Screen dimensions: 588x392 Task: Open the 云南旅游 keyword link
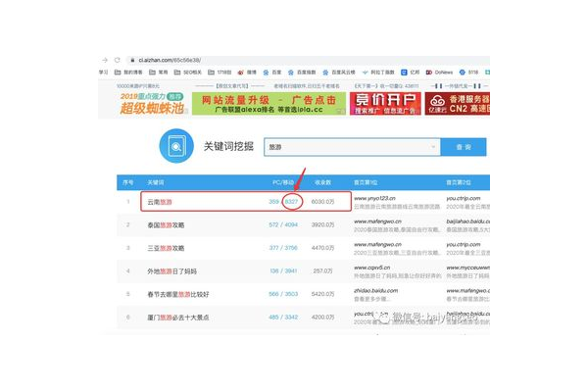coord(158,201)
